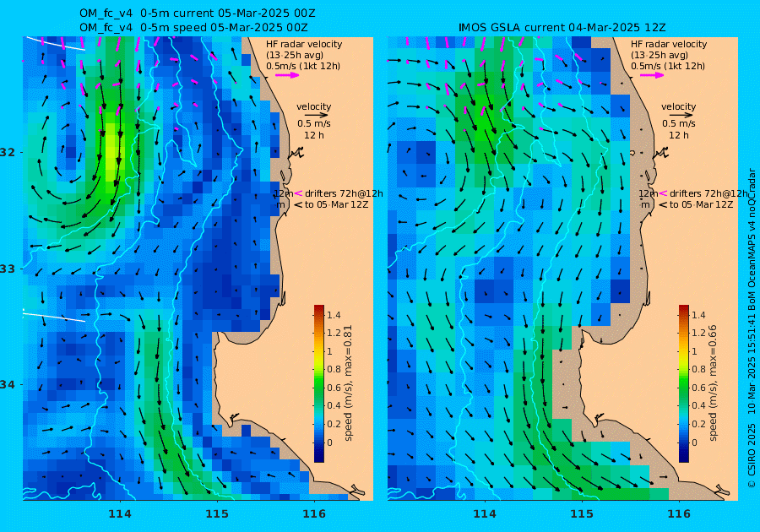The width and height of the screenshot is (760, 532).
Task: Click longitude label 115 under right map
Action: (582, 514)
